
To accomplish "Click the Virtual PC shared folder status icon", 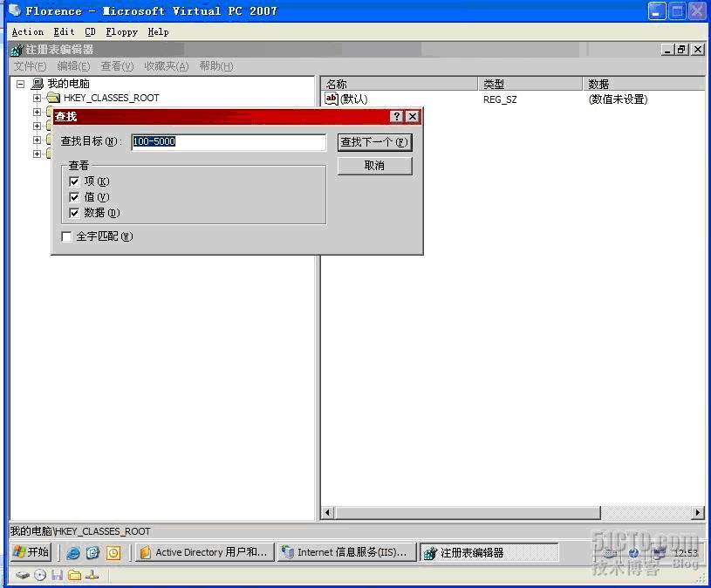I will [x=74, y=575].
